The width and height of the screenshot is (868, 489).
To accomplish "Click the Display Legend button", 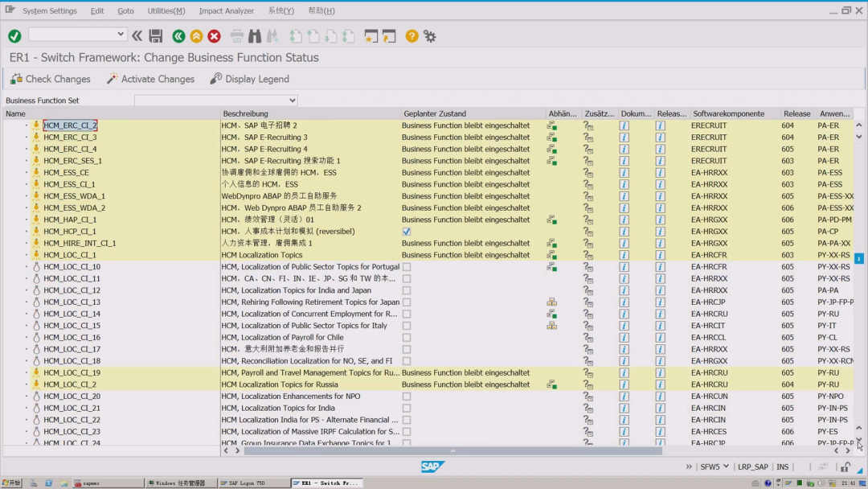I will 250,79.
